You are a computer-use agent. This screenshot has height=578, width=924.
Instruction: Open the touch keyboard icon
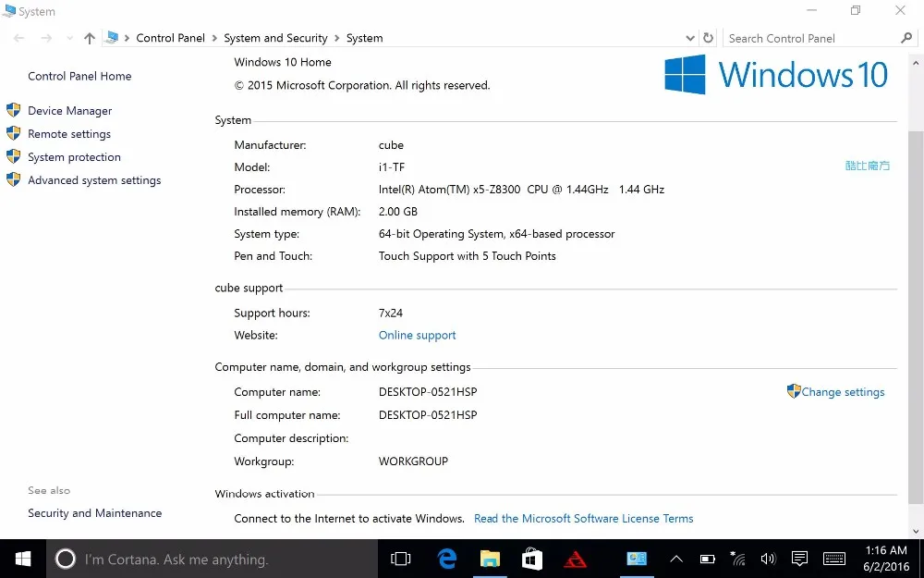coord(833,559)
